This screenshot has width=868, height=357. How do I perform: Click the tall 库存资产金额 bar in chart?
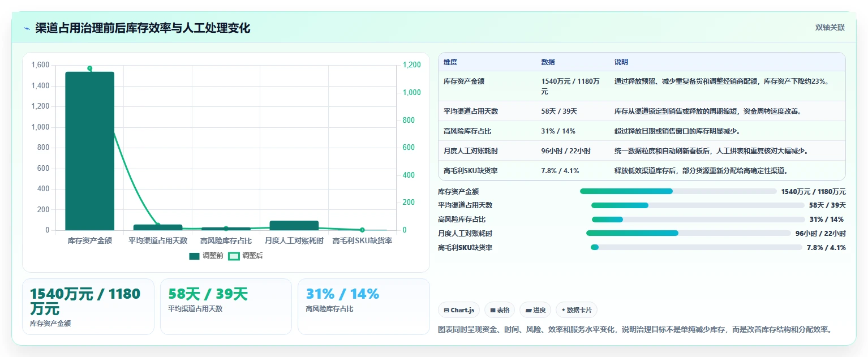click(90, 151)
